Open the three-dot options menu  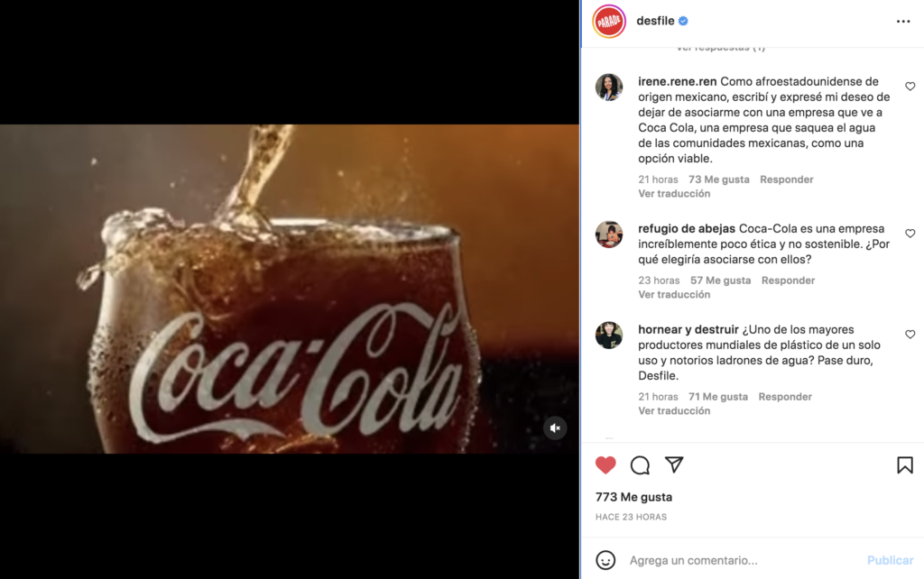click(x=902, y=22)
